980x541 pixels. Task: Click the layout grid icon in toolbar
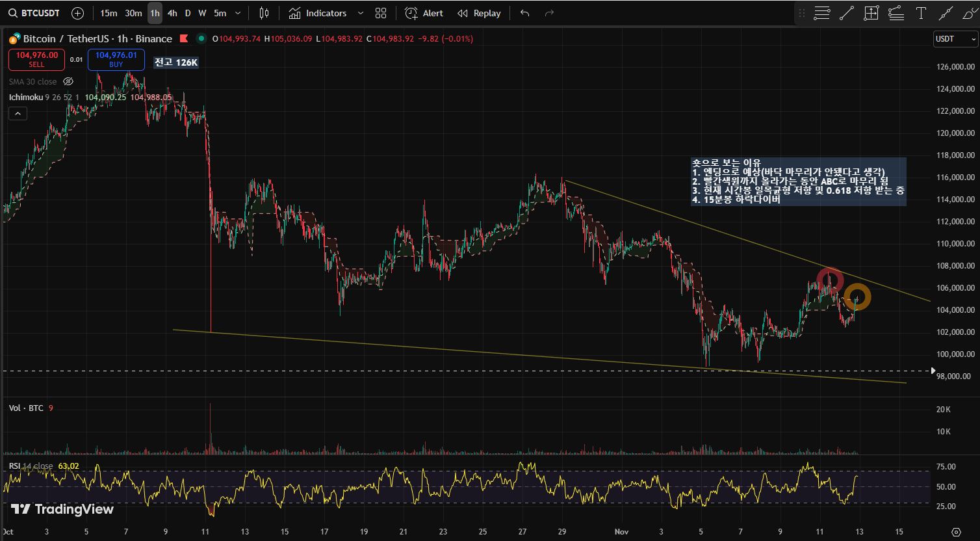381,13
